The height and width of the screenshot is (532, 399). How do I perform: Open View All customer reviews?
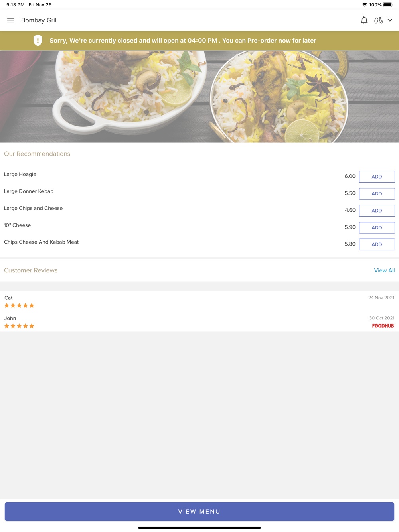point(384,270)
